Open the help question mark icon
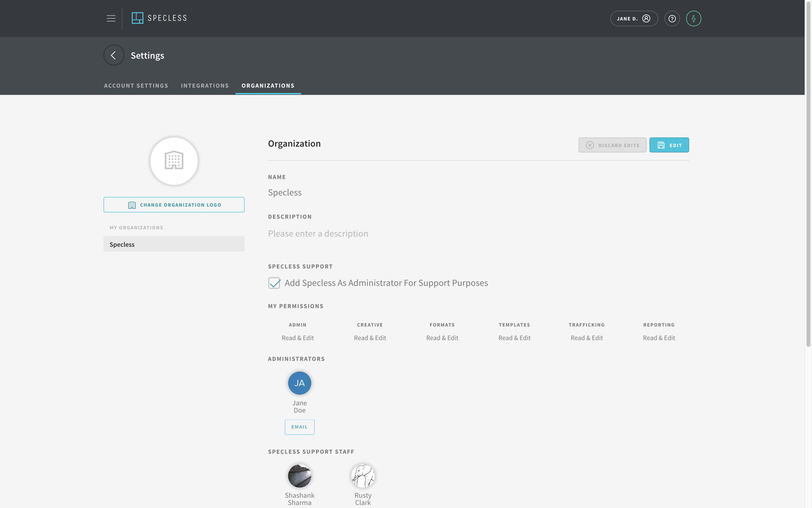The image size is (812, 508). click(672, 18)
